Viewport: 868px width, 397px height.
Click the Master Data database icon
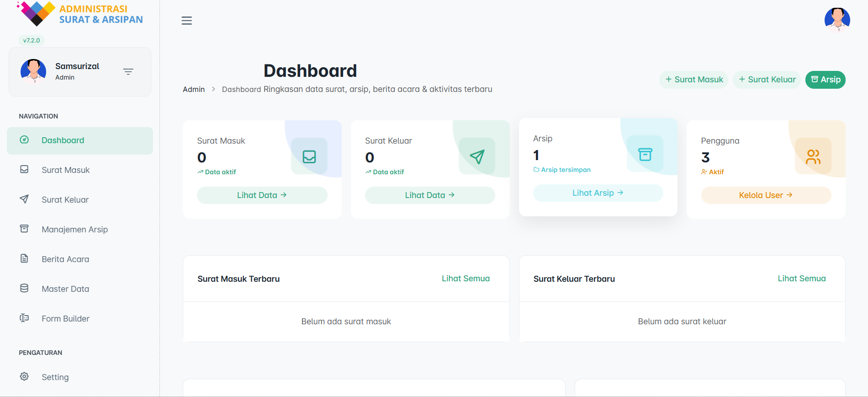click(x=24, y=288)
